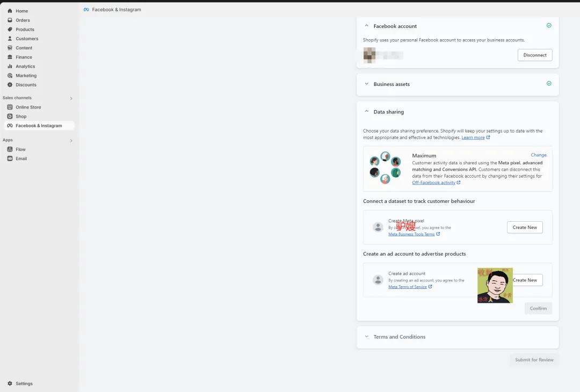Click the Sales channels heading
580x392 pixels.
click(x=17, y=98)
